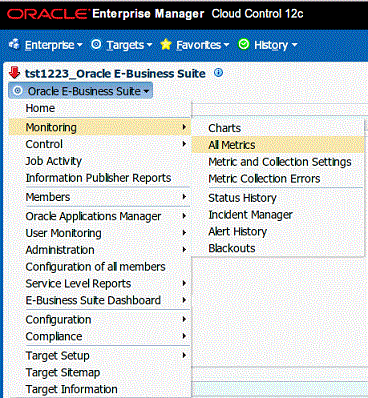This screenshot has width=368, height=398.
Task: Expand the Members submenu arrow
Action: 184,197
